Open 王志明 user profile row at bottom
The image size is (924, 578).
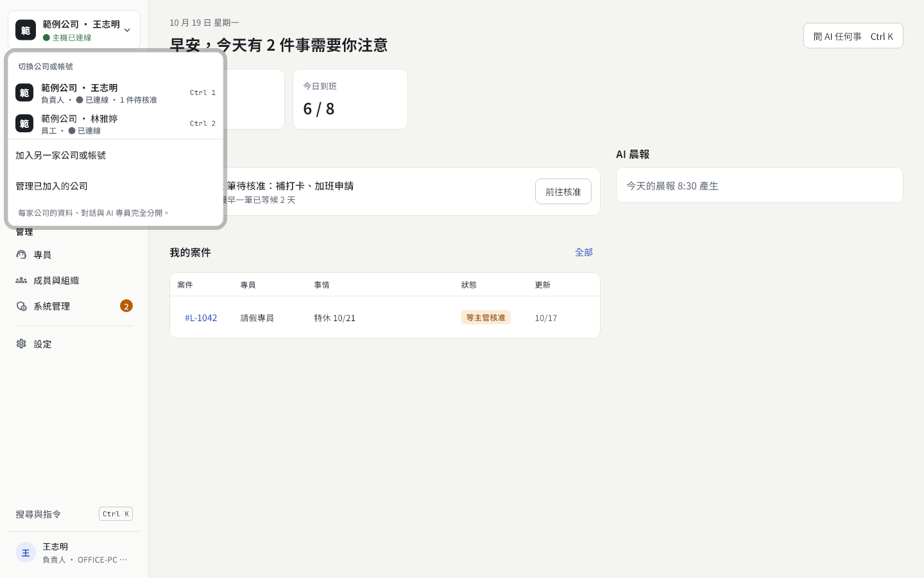74,553
